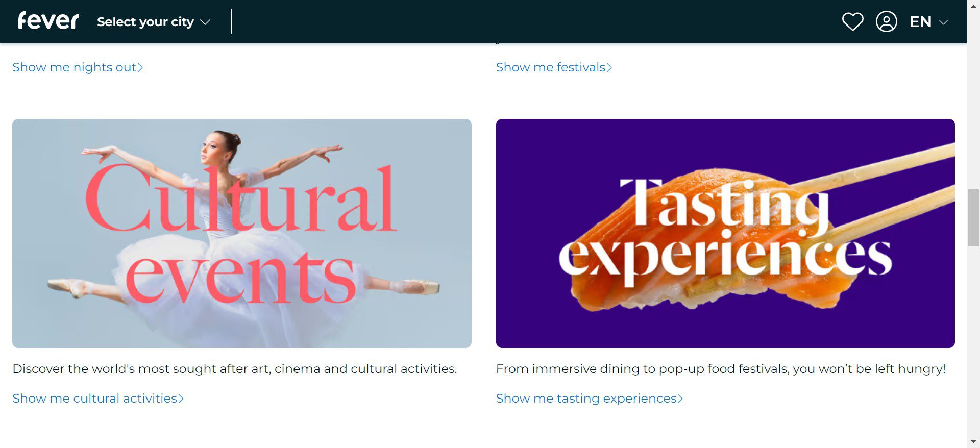Click the Fever logo
The image size is (980, 448).
coord(48,21)
